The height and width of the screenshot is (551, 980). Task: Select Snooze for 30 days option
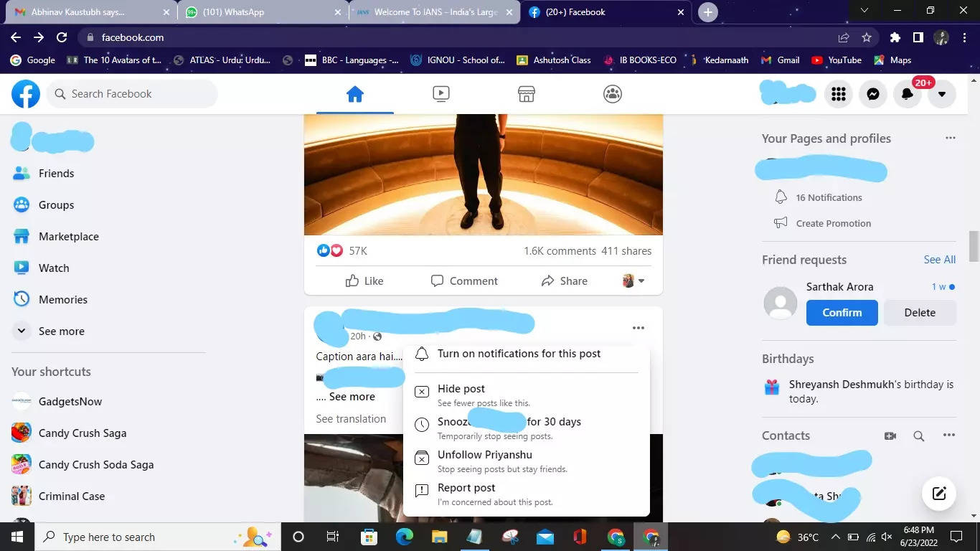click(527, 428)
